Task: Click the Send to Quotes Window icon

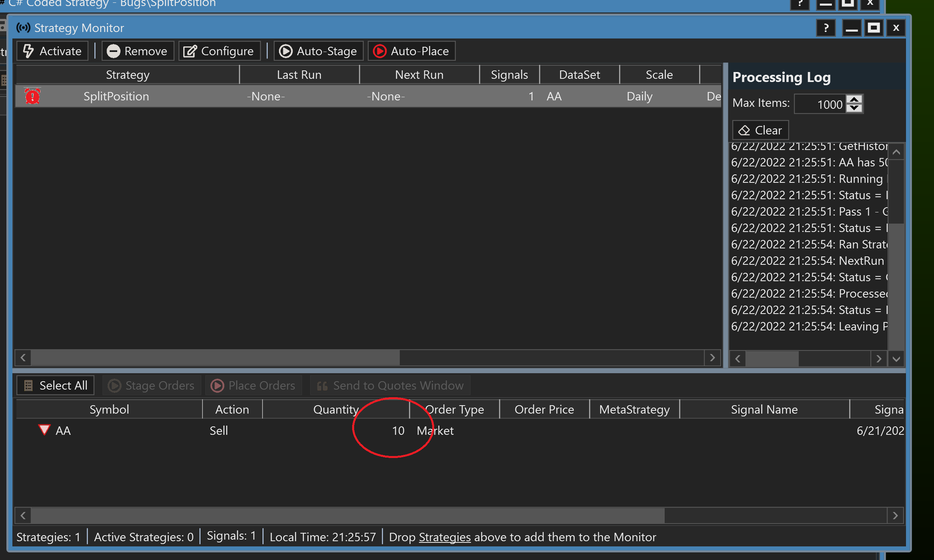Action: click(x=322, y=385)
